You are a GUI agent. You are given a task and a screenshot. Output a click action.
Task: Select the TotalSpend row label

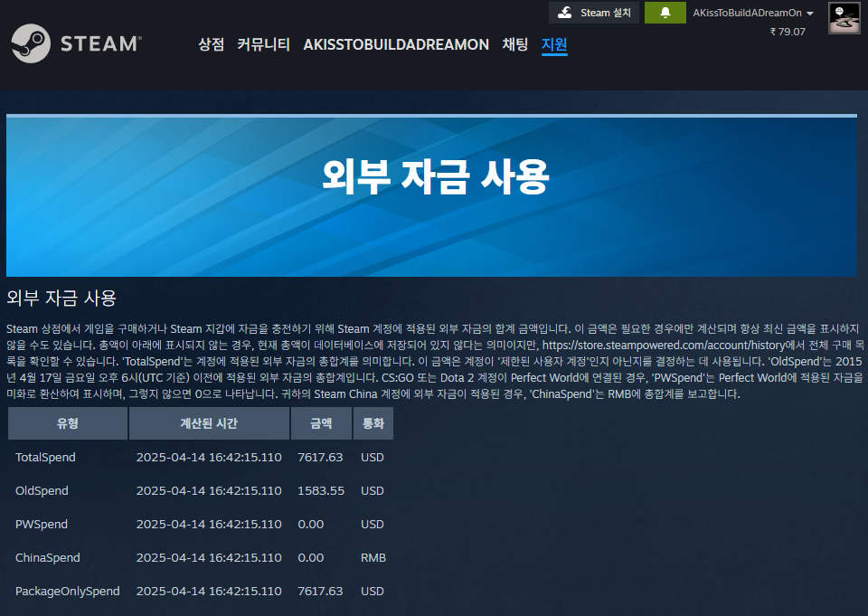click(45, 458)
